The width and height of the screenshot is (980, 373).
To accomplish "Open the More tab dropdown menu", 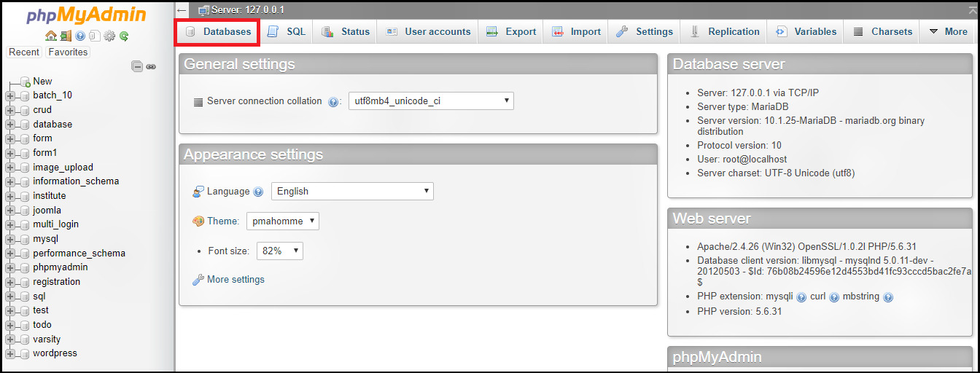I will point(948,32).
